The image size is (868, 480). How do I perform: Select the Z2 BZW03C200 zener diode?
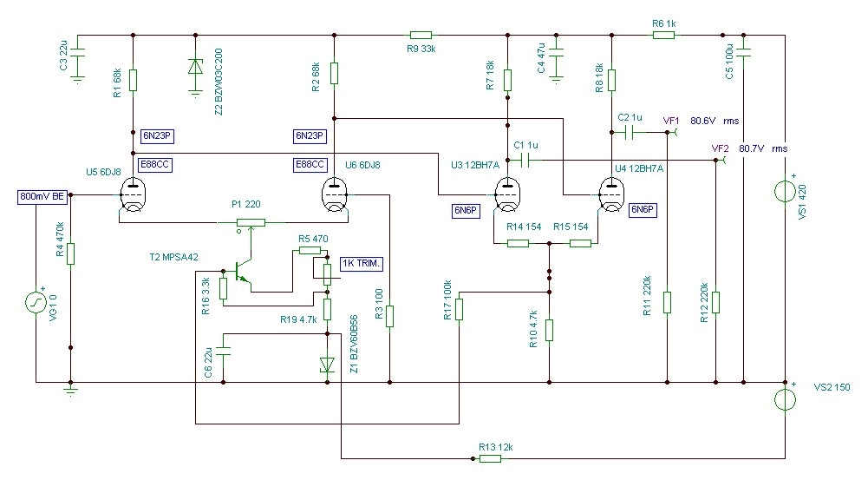[x=195, y=67]
